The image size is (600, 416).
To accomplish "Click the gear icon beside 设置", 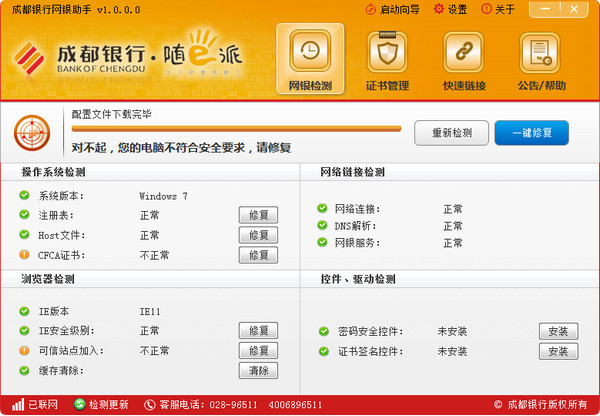I will pyautogui.click(x=439, y=9).
